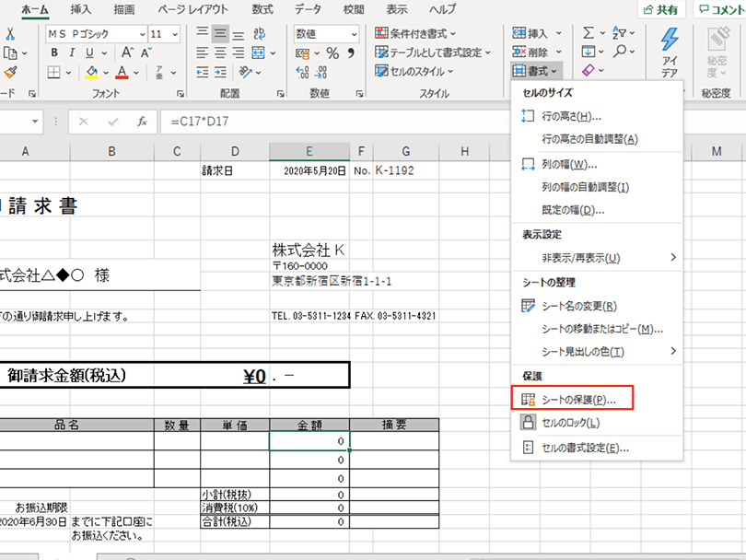Open テーブルとして書式設定 menu
This screenshot has width=746, height=560.
pos(433,52)
